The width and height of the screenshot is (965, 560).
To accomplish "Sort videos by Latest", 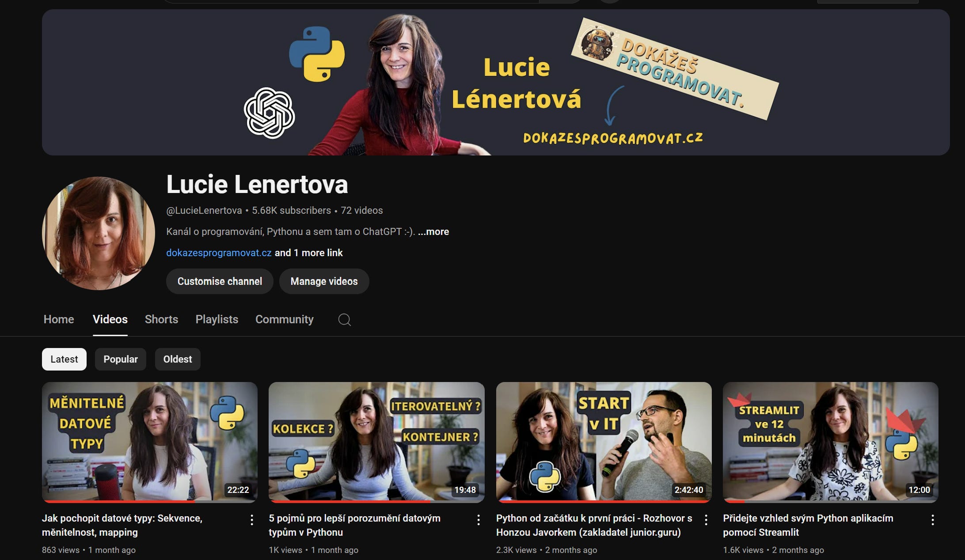I will 64,359.
